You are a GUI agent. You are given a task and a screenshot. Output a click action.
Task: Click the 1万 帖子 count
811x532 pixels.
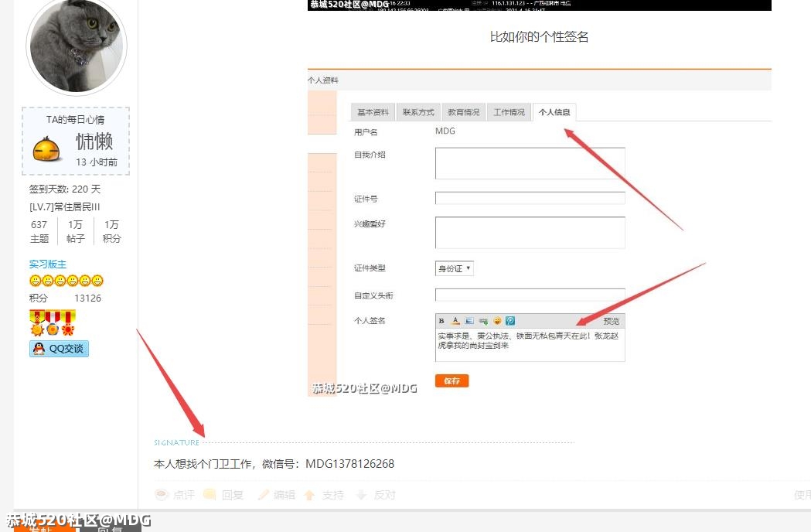[x=75, y=231]
